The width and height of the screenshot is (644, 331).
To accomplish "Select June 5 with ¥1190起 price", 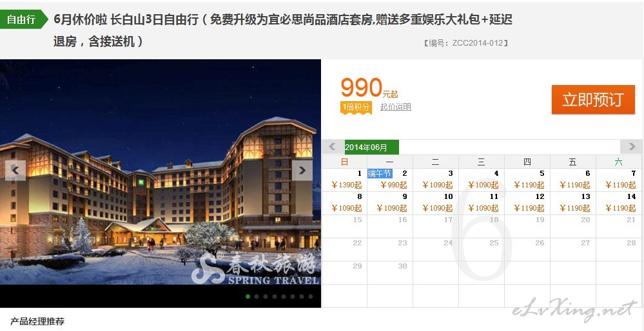I will click(x=527, y=180).
